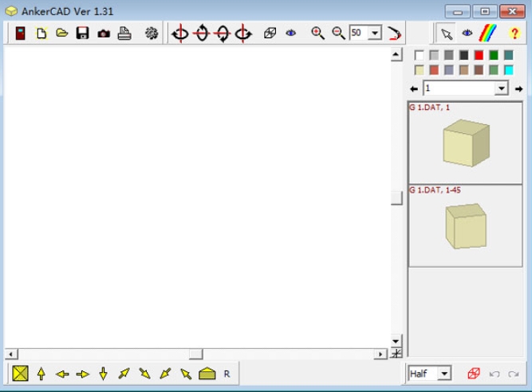This screenshot has height=392, width=532.
Task: Select the G 1.DAT, 1-45 cube block
Action: coord(465,226)
